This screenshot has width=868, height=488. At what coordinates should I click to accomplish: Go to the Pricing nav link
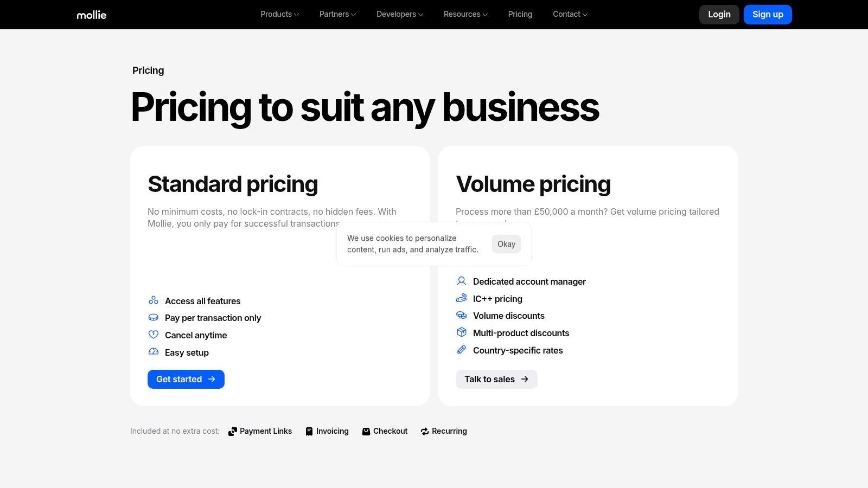click(520, 14)
